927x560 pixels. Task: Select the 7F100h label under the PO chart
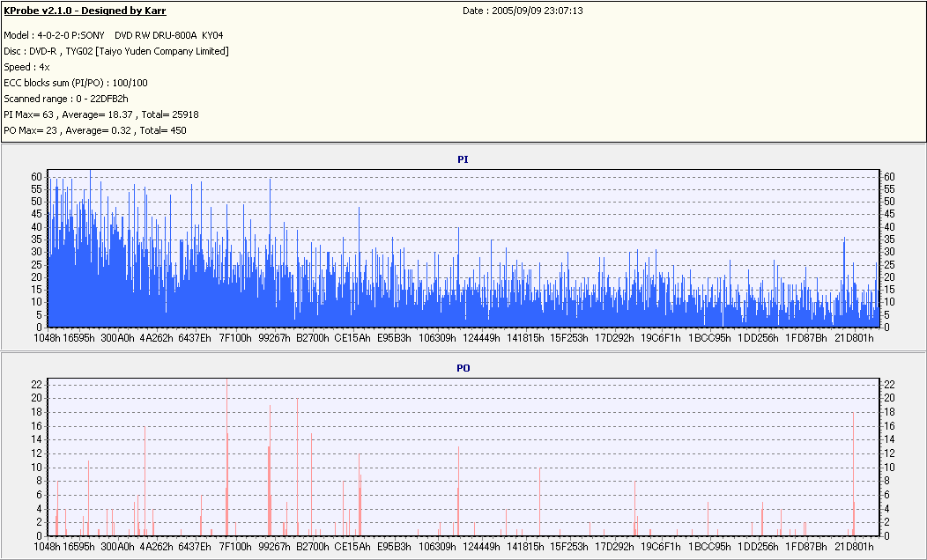(235, 547)
